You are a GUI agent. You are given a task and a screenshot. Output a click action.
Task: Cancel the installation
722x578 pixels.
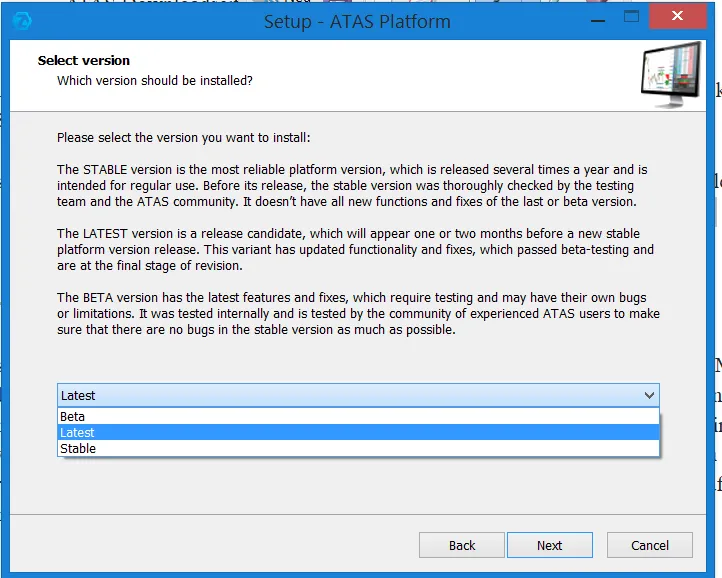point(649,545)
